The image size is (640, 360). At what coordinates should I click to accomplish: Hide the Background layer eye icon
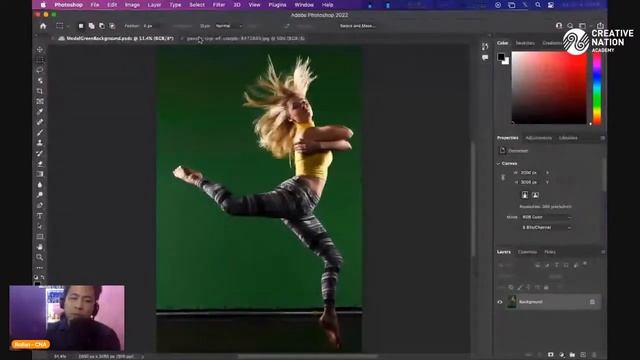click(x=500, y=302)
